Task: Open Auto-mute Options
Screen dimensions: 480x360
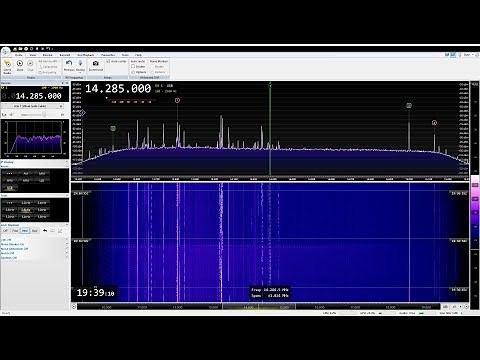Action: click(139, 72)
